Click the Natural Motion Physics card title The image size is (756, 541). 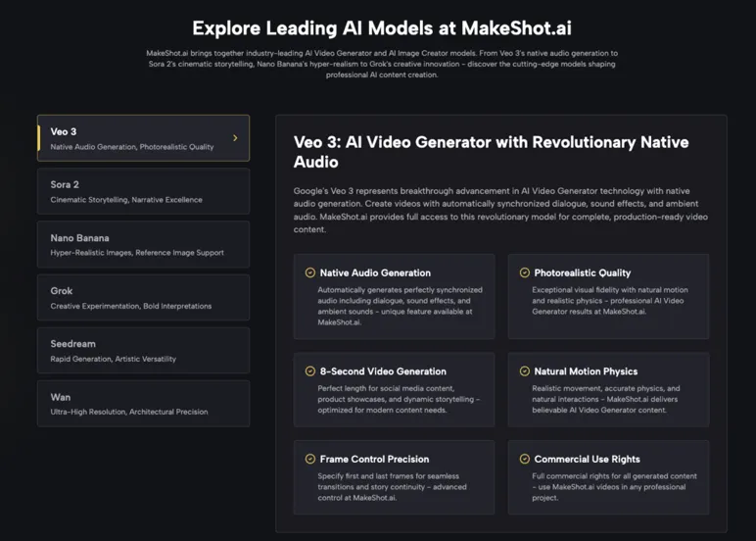click(586, 371)
